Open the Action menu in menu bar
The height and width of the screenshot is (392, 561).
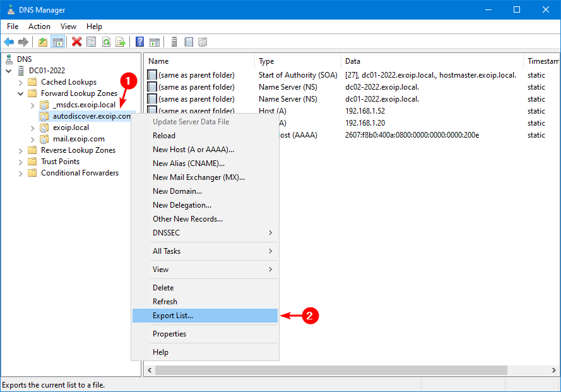39,27
